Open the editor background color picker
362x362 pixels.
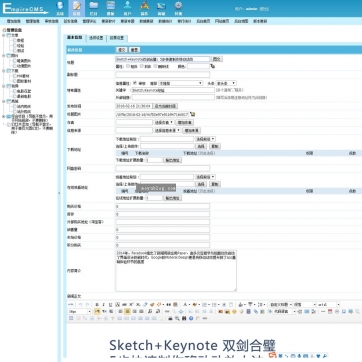[x=196, y=305]
